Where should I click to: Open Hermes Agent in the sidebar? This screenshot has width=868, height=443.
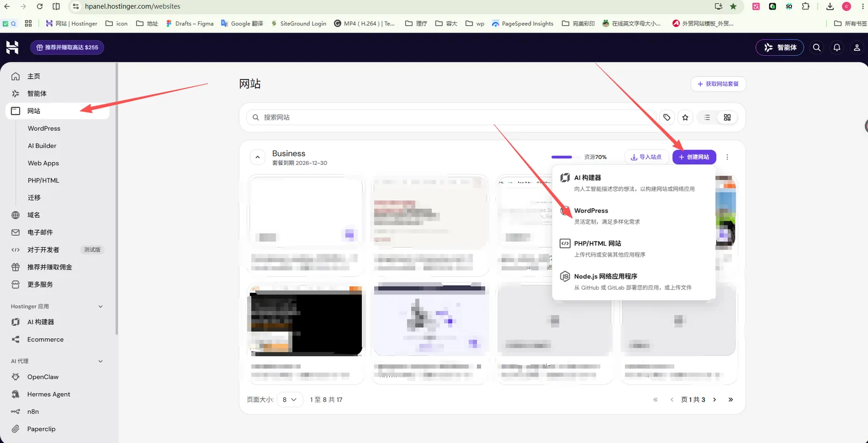pyautogui.click(x=58, y=394)
